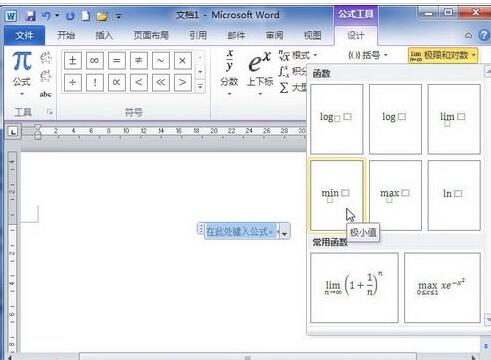This screenshot has width=491, height=360.
Task: Select the abc normal text option
Action: click(x=46, y=94)
